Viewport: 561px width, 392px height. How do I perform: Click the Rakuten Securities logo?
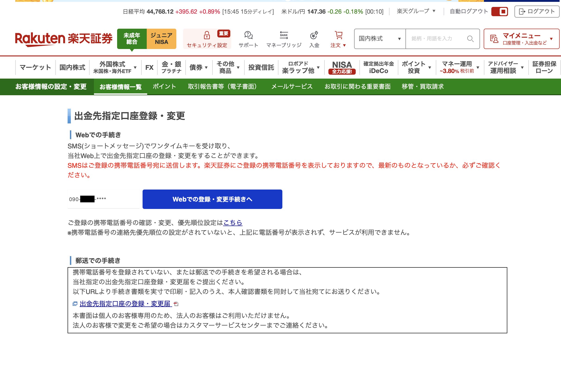pyautogui.click(x=64, y=39)
